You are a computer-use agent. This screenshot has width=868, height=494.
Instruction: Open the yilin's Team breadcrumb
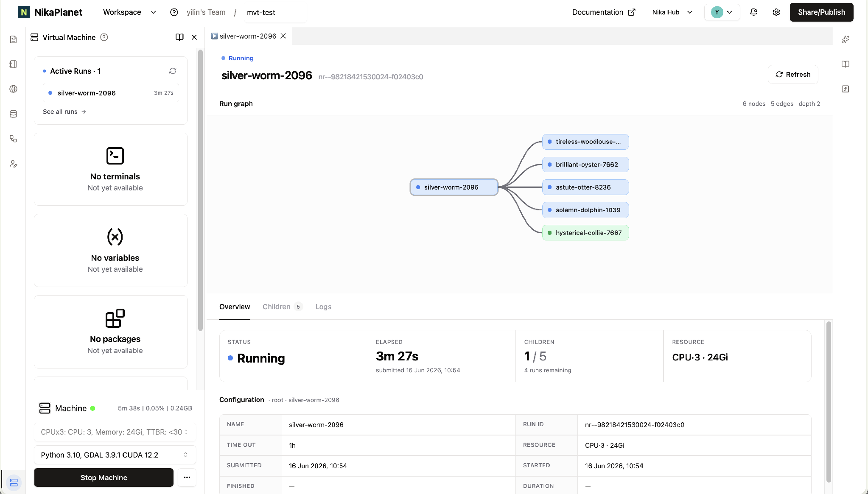coord(206,12)
